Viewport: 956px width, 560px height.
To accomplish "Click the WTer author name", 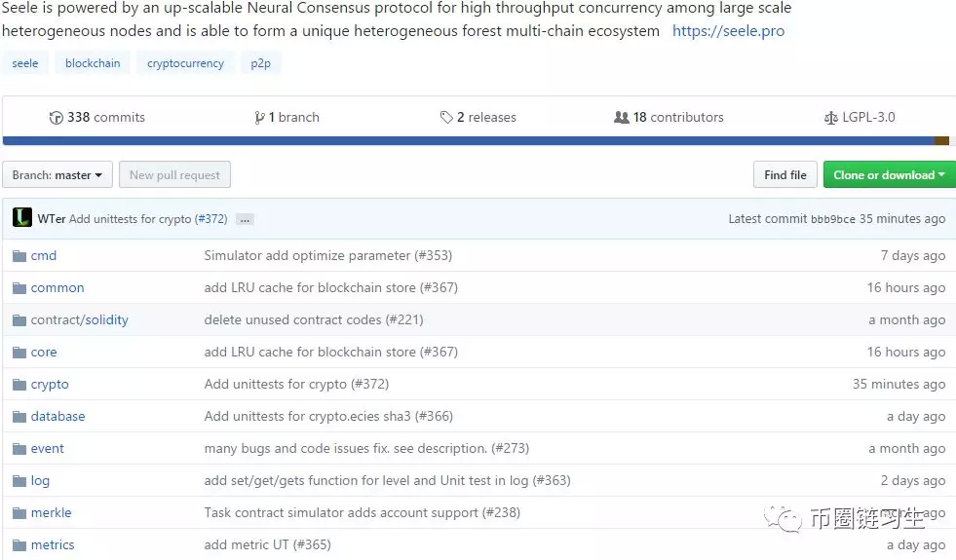I will [x=52, y=219].
